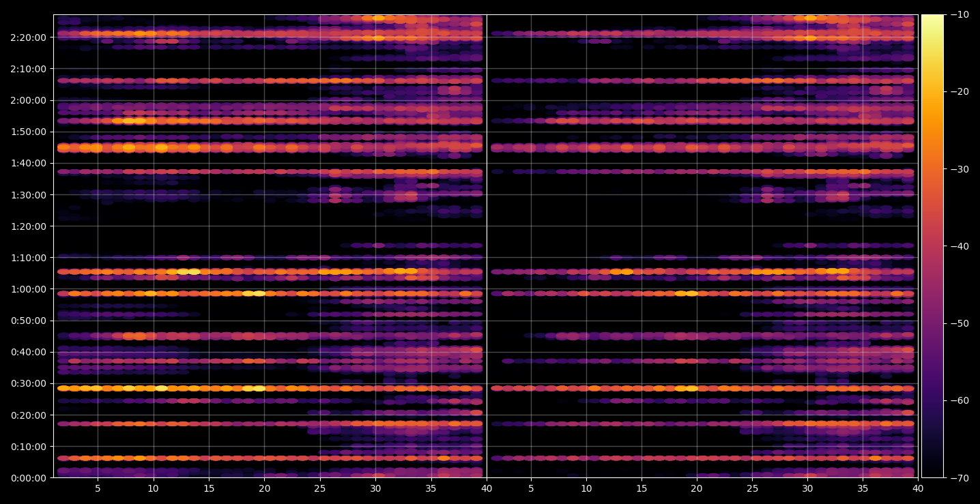Select x-axis label 20 under the right panel
The height and width of the screenshot is (504, 980).
(697, 488)
